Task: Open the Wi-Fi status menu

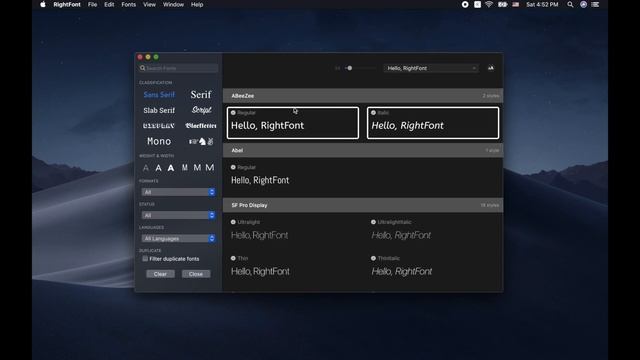Action: 489,4
